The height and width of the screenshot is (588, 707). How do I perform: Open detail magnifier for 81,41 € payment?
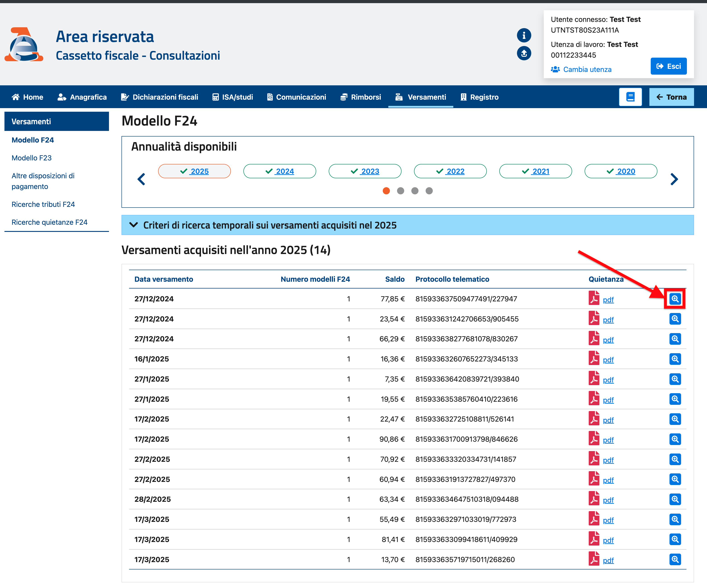tap(675, 539)
